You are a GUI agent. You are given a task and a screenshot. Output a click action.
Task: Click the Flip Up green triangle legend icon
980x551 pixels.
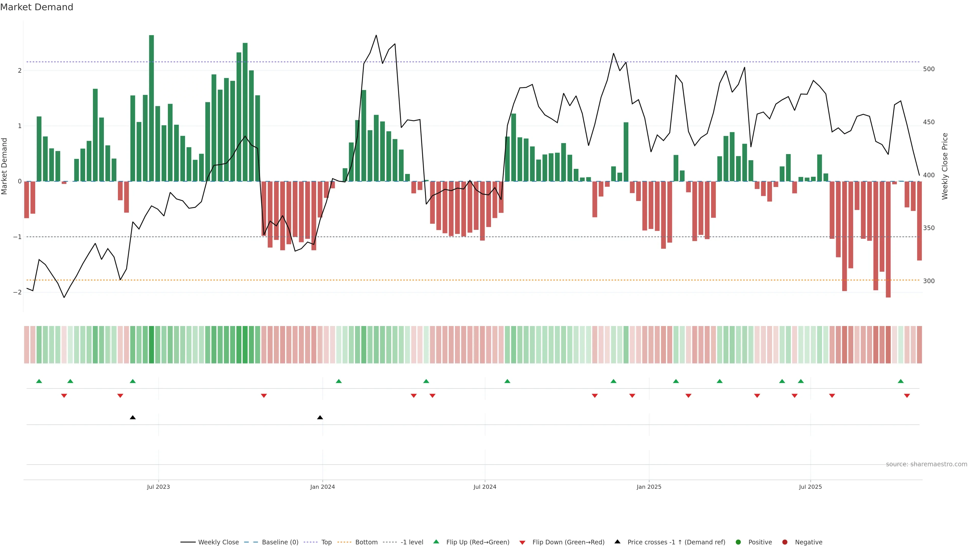pos(436,542)
